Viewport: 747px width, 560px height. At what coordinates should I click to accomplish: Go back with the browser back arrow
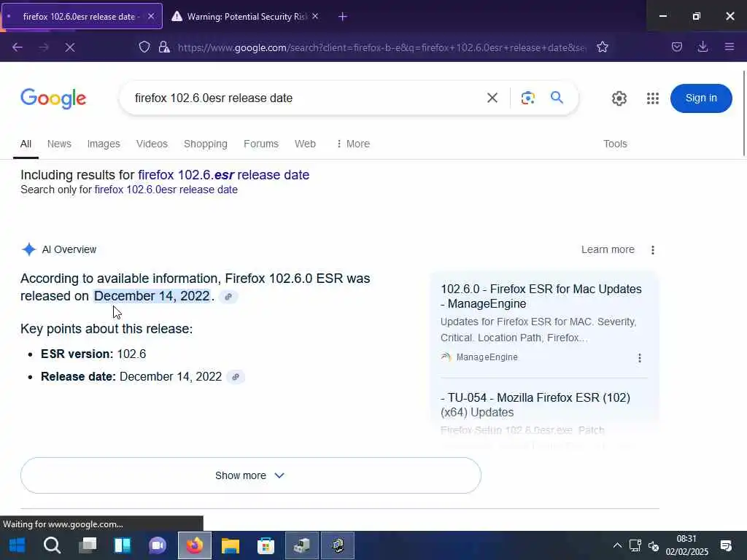click(x=18, y=47)
